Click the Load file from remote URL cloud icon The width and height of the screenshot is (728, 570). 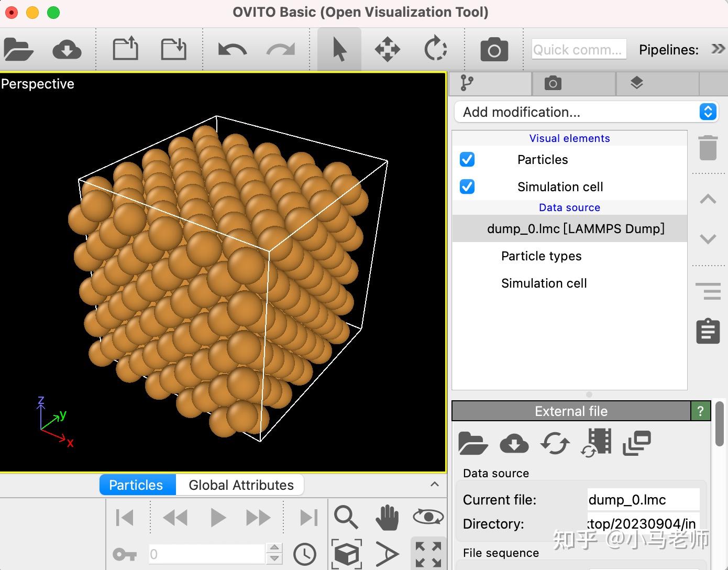67,50
